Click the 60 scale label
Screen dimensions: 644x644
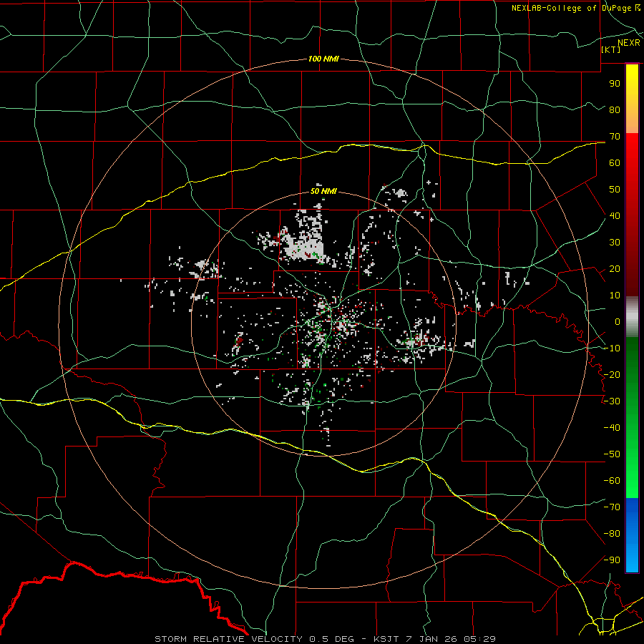click(x=615, y=162)
